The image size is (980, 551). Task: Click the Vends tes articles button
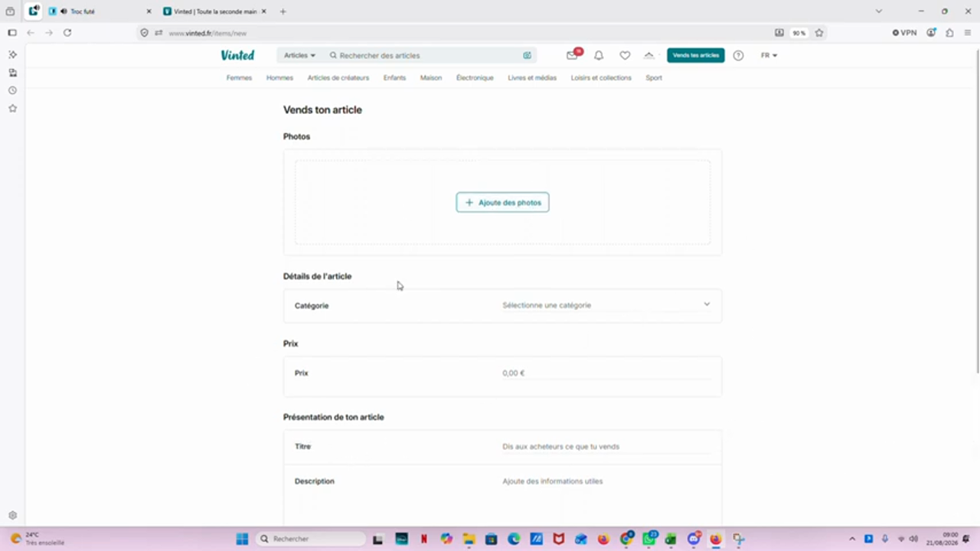695,55
